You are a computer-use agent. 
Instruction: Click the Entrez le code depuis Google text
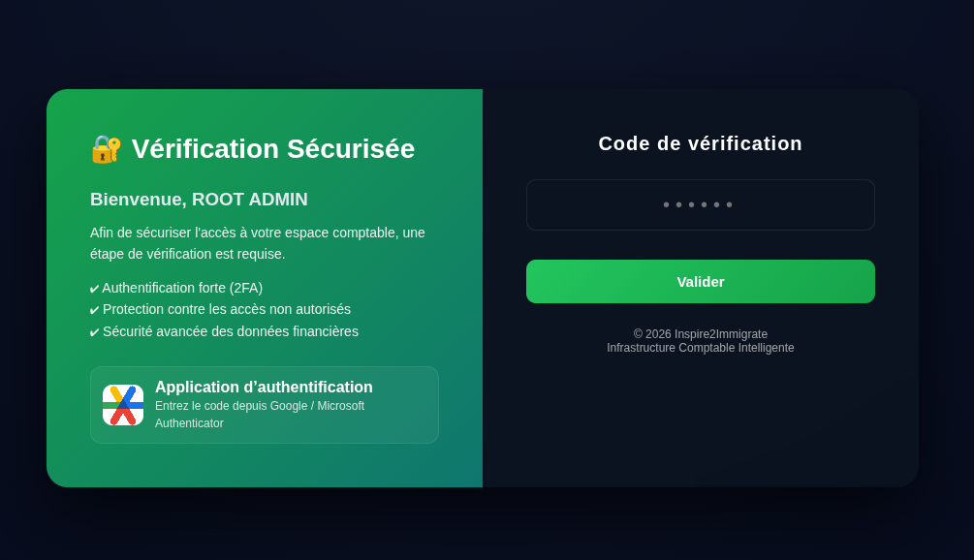(x=260, y=414)
